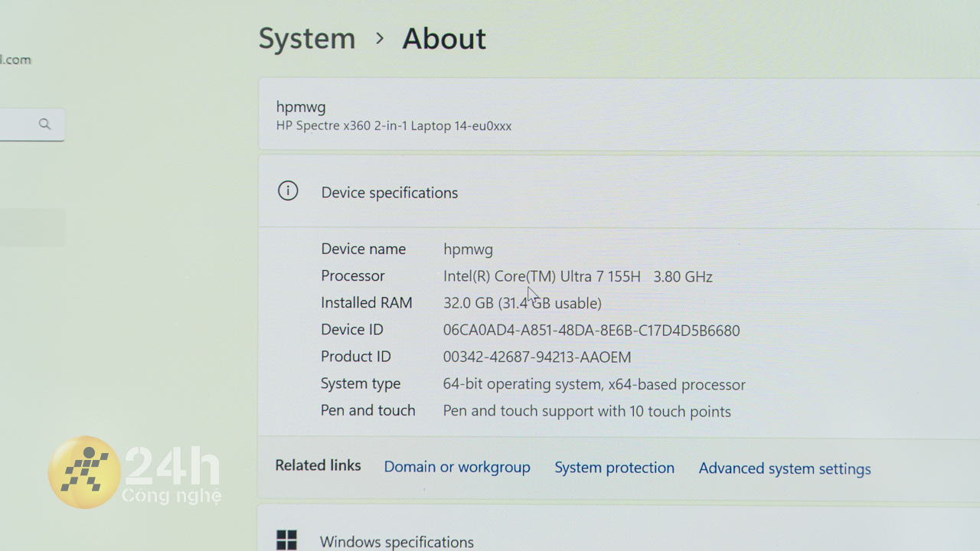Click the 06CA0AD4 device ID value
Image resolution: width=980 pixels, height=551 pixels.
(592, 331)
